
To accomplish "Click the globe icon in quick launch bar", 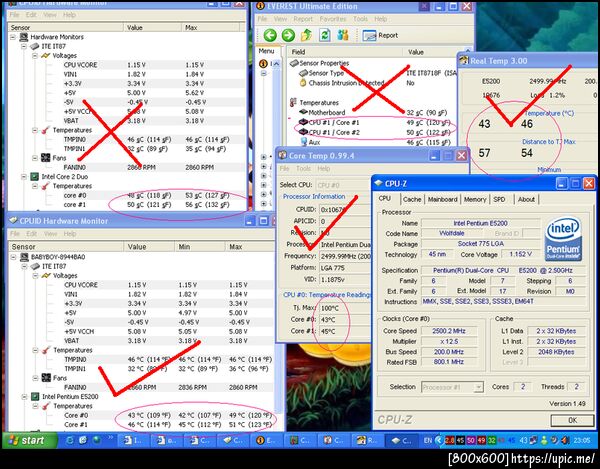I will coord(96,440).
